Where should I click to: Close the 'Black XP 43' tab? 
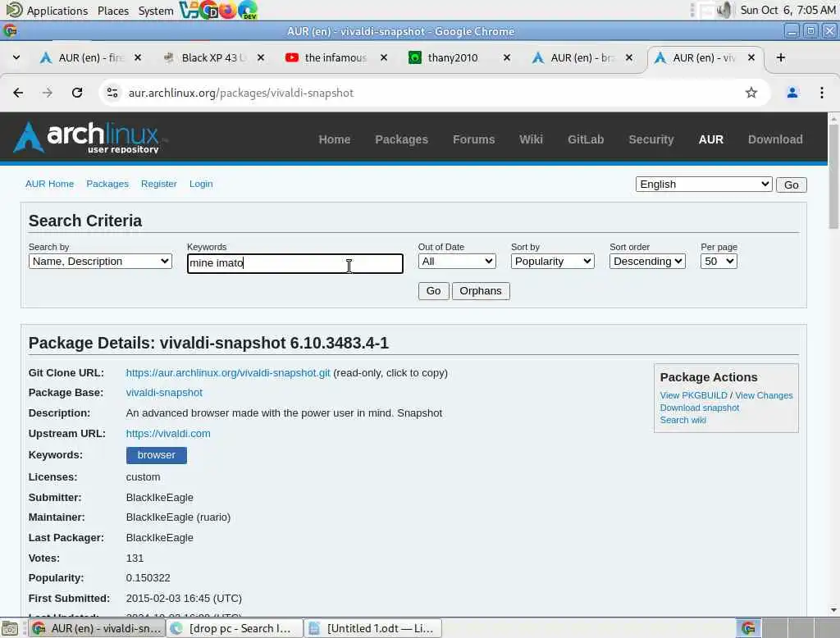[261, 57]
